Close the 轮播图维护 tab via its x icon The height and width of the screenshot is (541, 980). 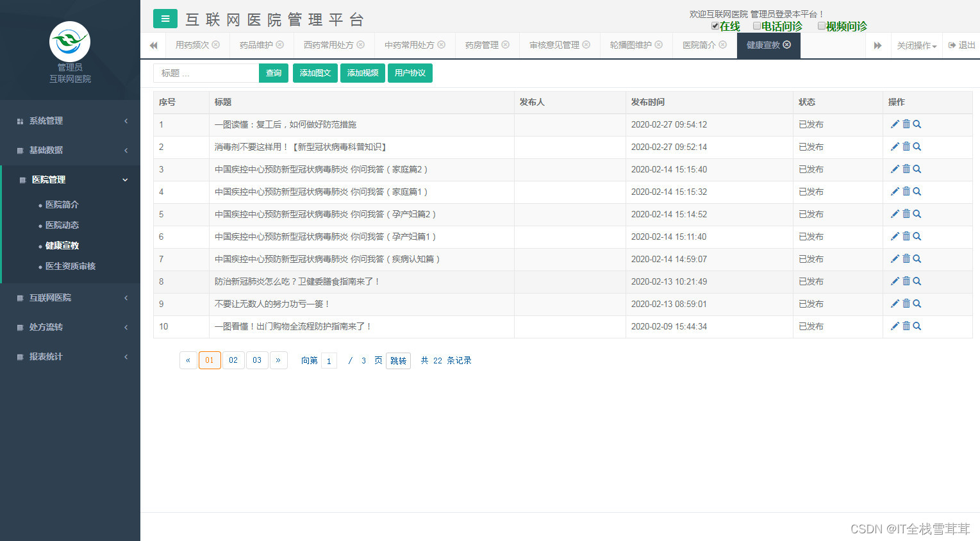pos(659,45)
